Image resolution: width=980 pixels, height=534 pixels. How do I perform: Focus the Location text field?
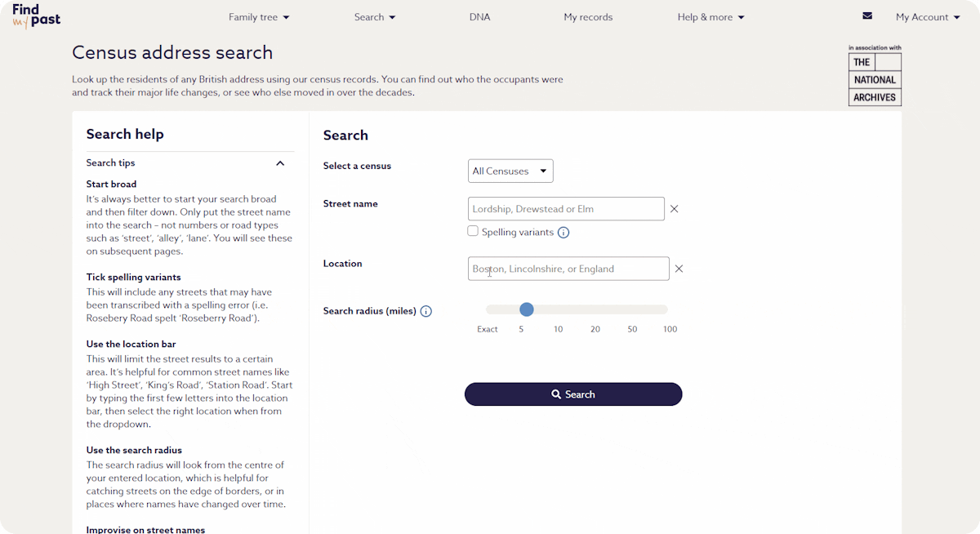point(568,269)
